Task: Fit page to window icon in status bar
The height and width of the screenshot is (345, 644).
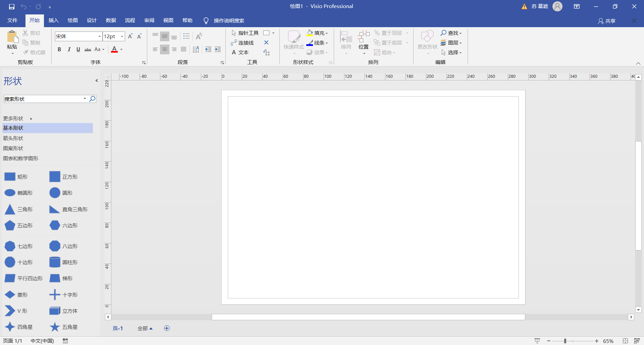Action: pos(625,341)
